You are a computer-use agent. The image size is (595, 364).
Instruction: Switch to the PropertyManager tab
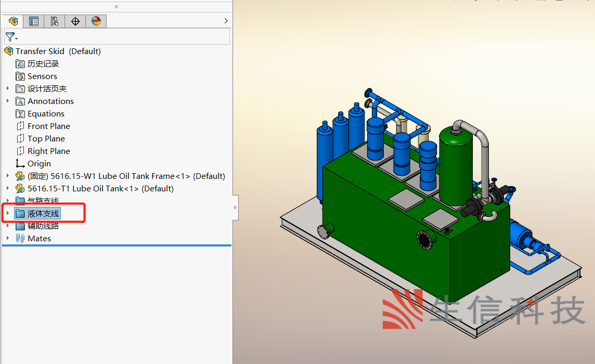[x=34, y=21]
